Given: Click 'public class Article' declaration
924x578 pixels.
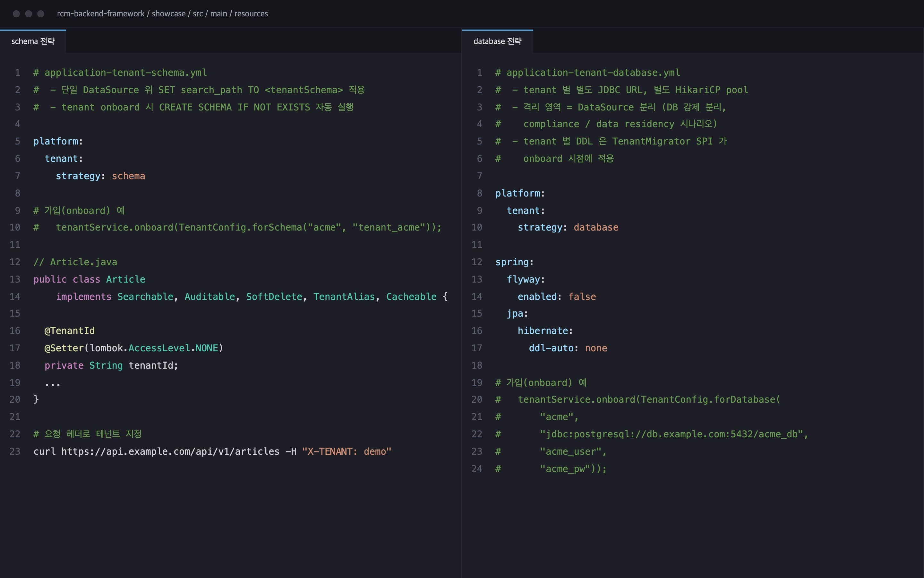Looking at the screenshot, I should (89, 279).
